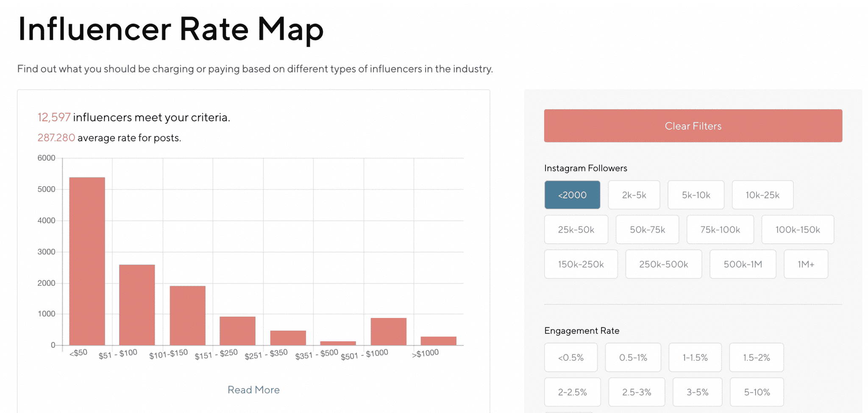Select the 2.5-3% engagement rate filter
The height and width of the screenshot is (413, 868).
(636, 392)
